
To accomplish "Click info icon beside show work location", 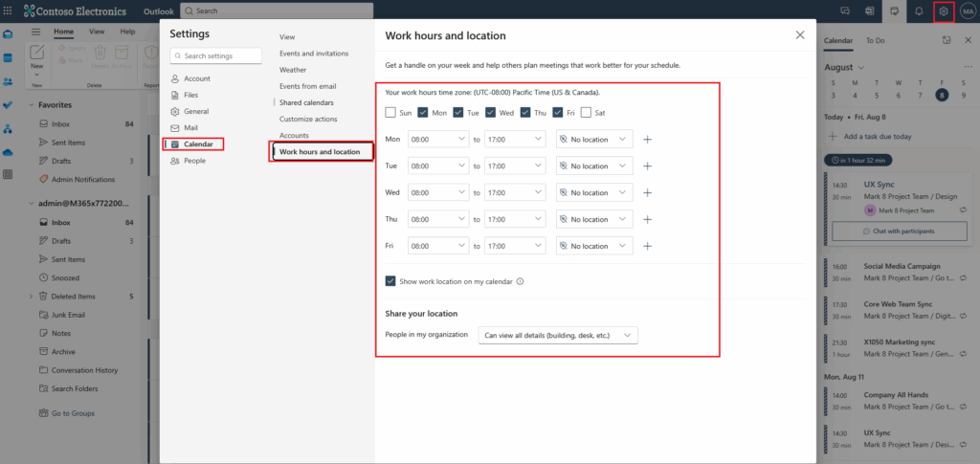I will point(521,281).
